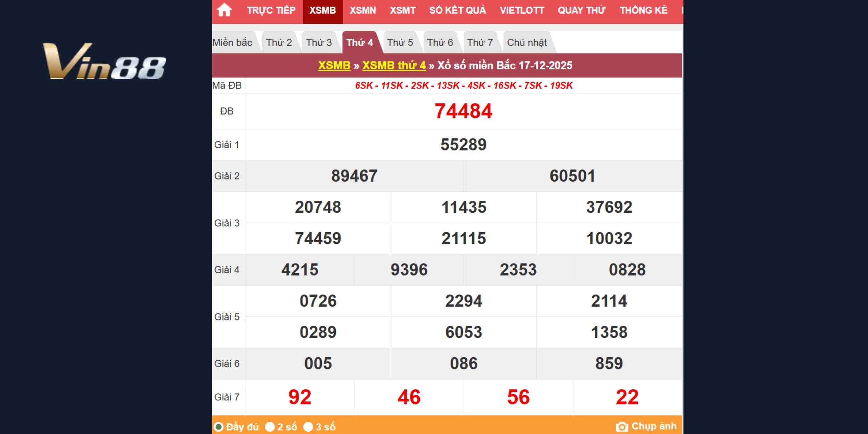868x434 pixels.
Task: Open SỔ KẾT QUẢ menu
Action: coord(457,10)
